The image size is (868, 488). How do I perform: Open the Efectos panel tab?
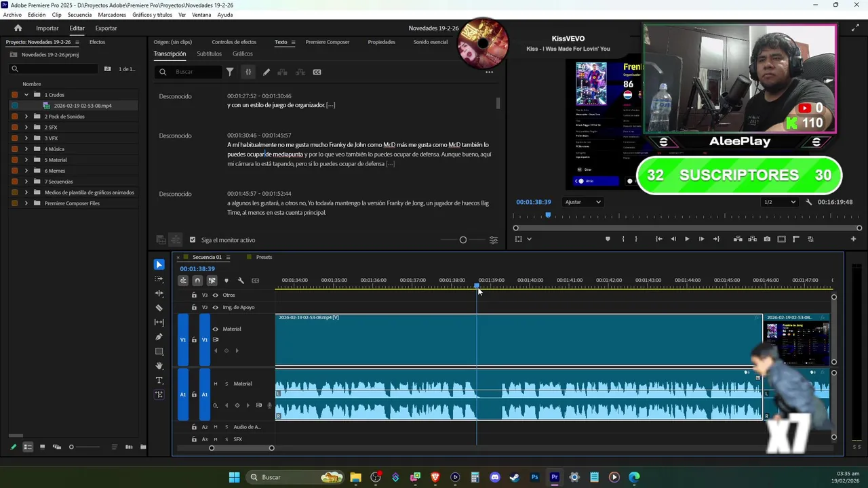pyautogui.click(x=97, y=42)
